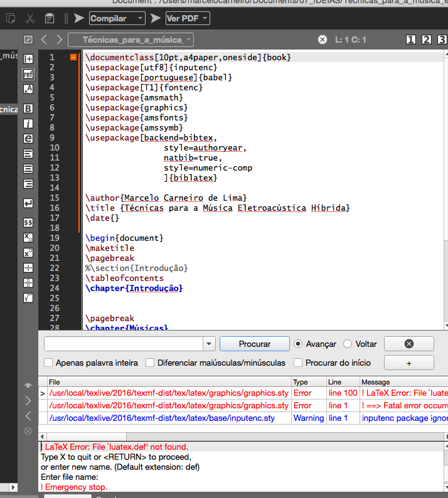This screenshot has width=448, height=498.
Task: Run the Compilar command arrow
Action: [x=79, y=18]
